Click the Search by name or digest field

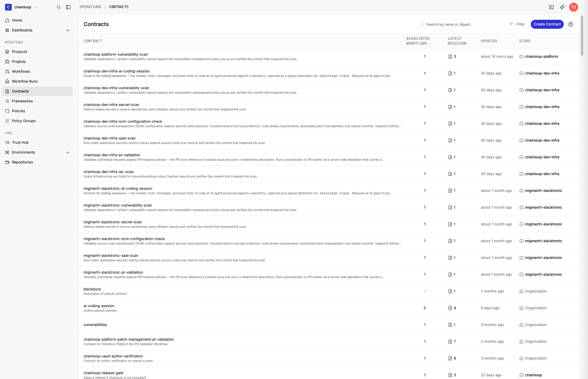point(460,24)
